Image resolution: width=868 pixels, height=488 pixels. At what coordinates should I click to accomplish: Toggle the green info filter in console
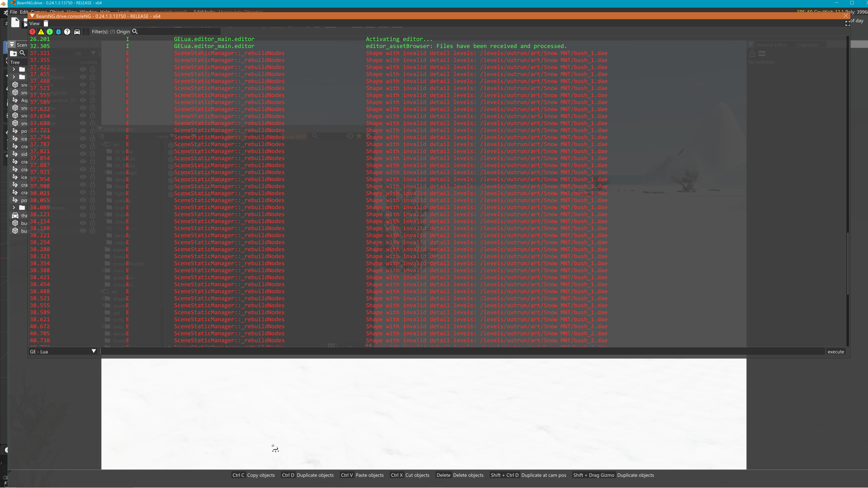click(x=50, y=32)
